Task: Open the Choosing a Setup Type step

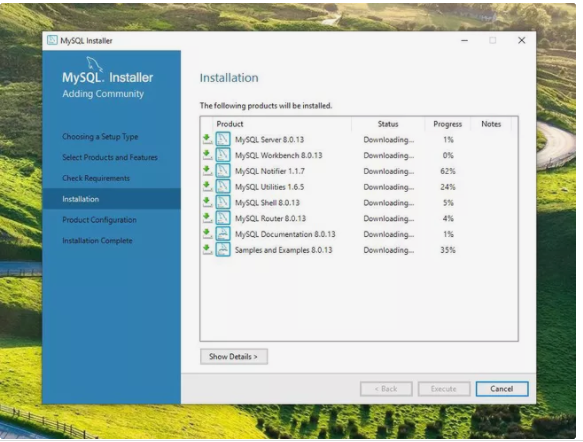Action: point(100,136)
